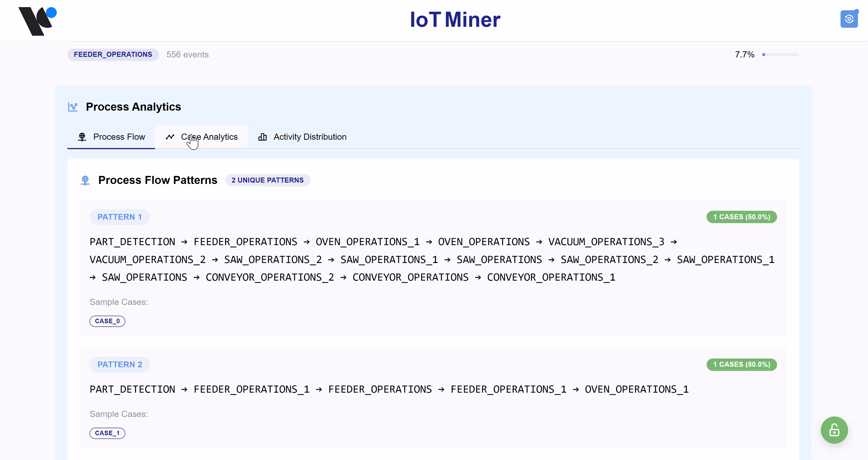This screenshot has width=868, height=460.
Task: Click the 2 UNIQUE PATTERNS badge
Action: coord(267,180)
